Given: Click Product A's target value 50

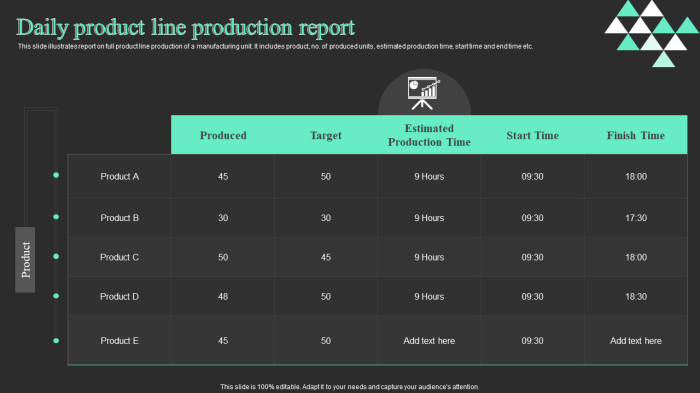Looking at the screenshot, I should tap(326, 176).
